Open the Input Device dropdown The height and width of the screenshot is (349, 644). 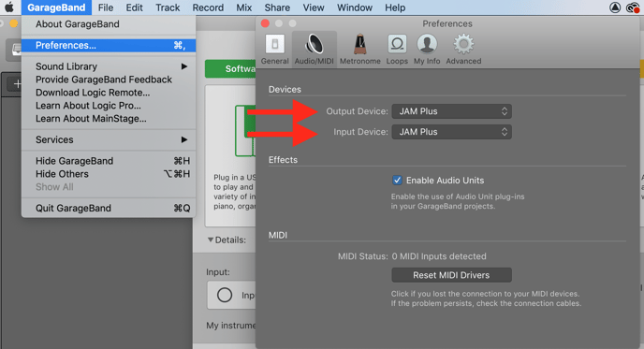click(451, 132)
